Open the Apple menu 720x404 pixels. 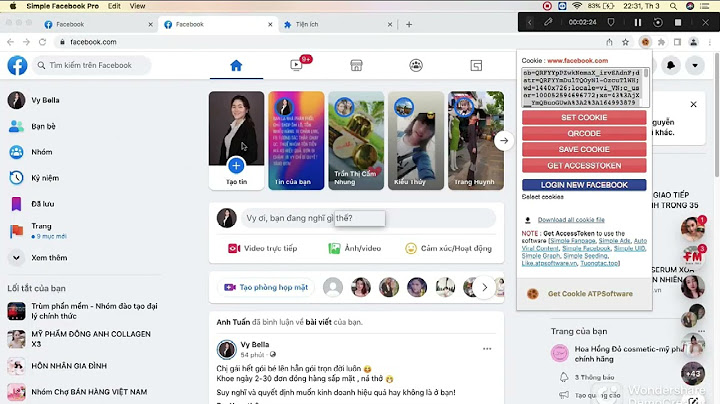[x=12, y=6]
